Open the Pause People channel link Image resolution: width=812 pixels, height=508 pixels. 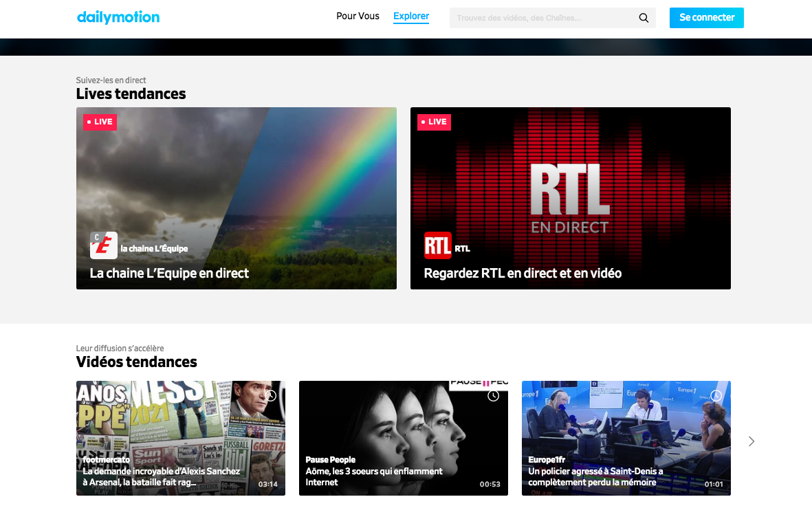coord(330,460)
